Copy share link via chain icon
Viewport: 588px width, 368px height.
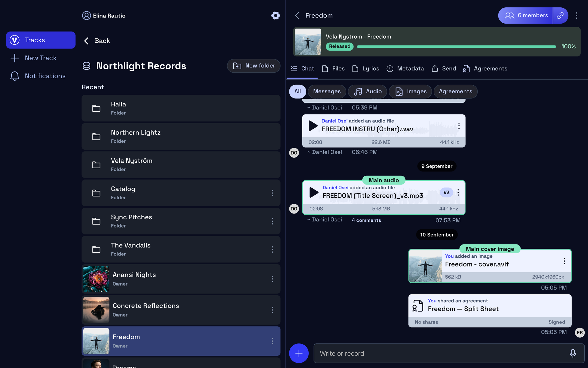click(560, 16)
